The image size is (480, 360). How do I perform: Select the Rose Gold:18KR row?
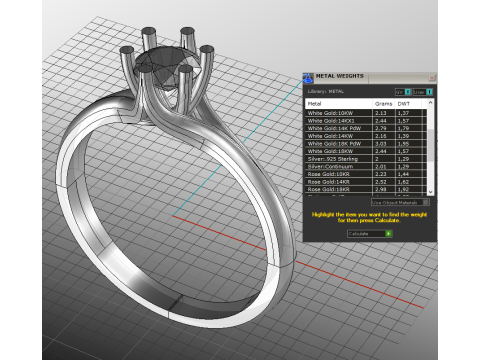[x=366, y=189]
